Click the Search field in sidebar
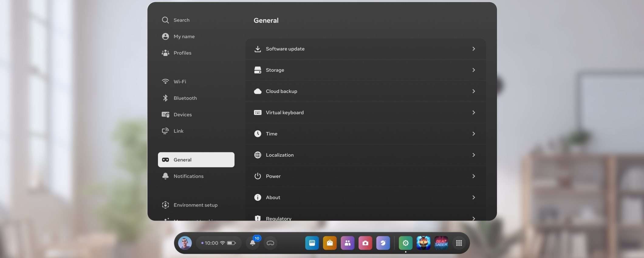The image size is (644, 258). coord(182,20)
